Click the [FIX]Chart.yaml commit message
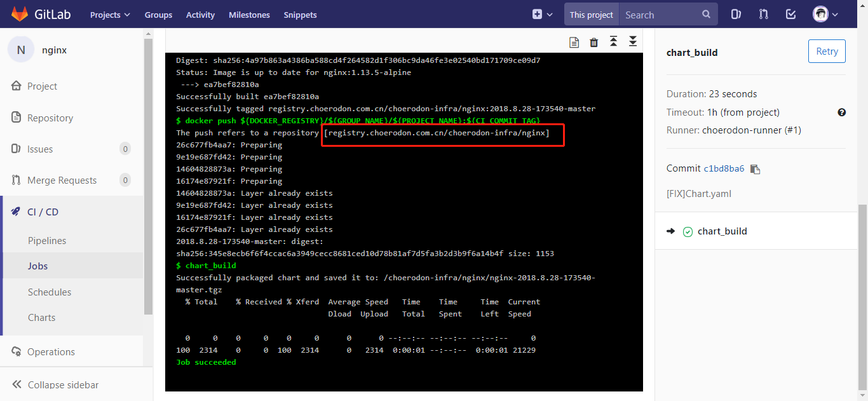This screenshot has height=401, width=868. tap(699, 194)
